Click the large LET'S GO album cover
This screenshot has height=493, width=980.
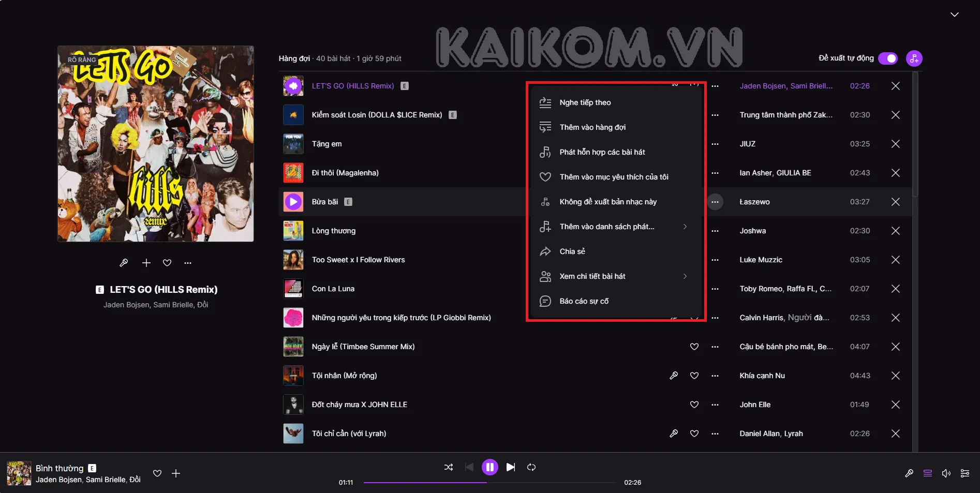(156, 144)
